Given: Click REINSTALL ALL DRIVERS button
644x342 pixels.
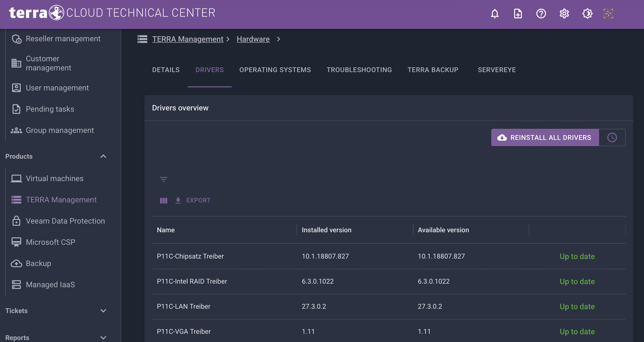Looking at the screenshot, I should [x=545, y=138].
